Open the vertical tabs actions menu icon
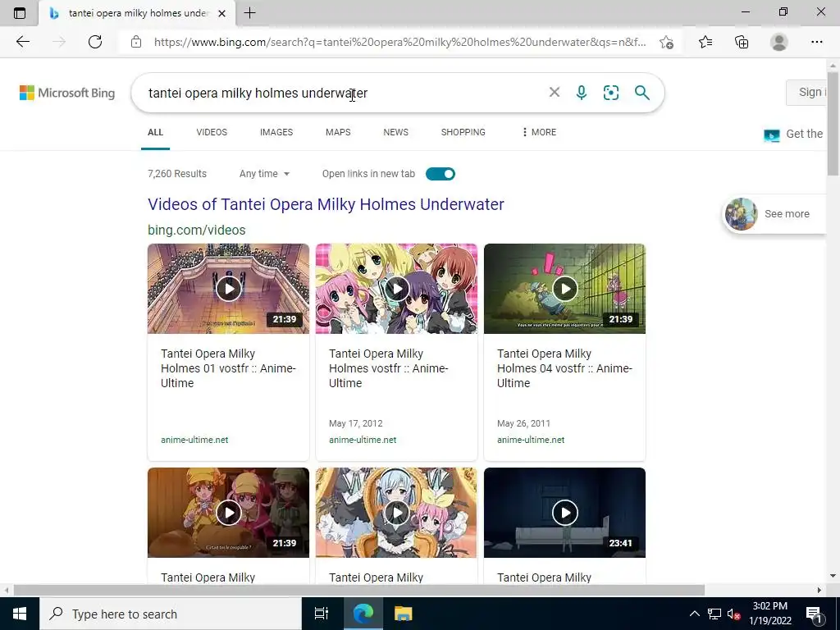 click(x=20, y=13)
